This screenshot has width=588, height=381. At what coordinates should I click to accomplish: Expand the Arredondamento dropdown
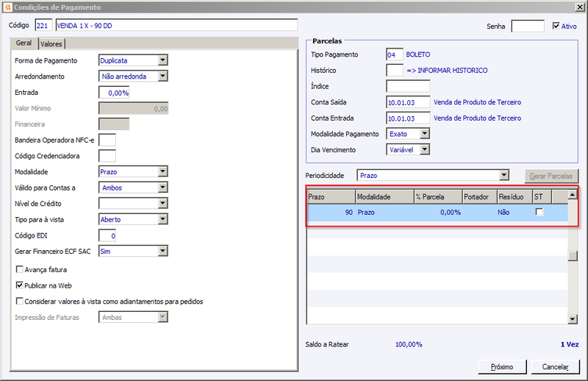[x=162, y=76]
